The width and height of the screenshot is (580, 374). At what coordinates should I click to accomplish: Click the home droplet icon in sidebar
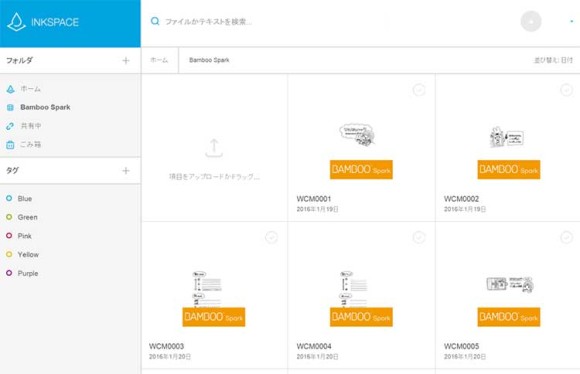[10, 89]
